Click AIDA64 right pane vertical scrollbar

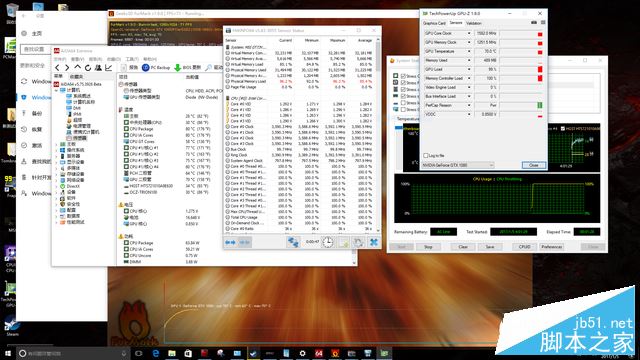point(354,257)
